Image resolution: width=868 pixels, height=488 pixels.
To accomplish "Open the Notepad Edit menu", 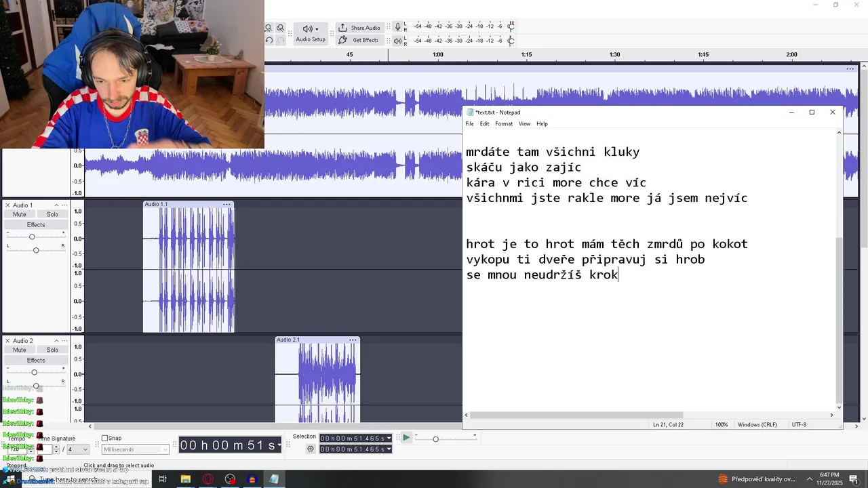I will coord(485,124).
